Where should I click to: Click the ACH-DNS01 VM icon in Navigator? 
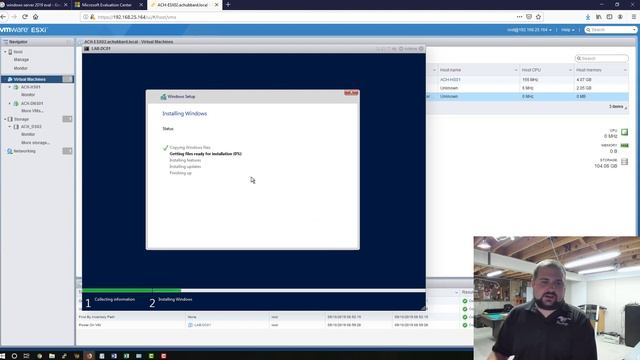click(x=16, y=103)
